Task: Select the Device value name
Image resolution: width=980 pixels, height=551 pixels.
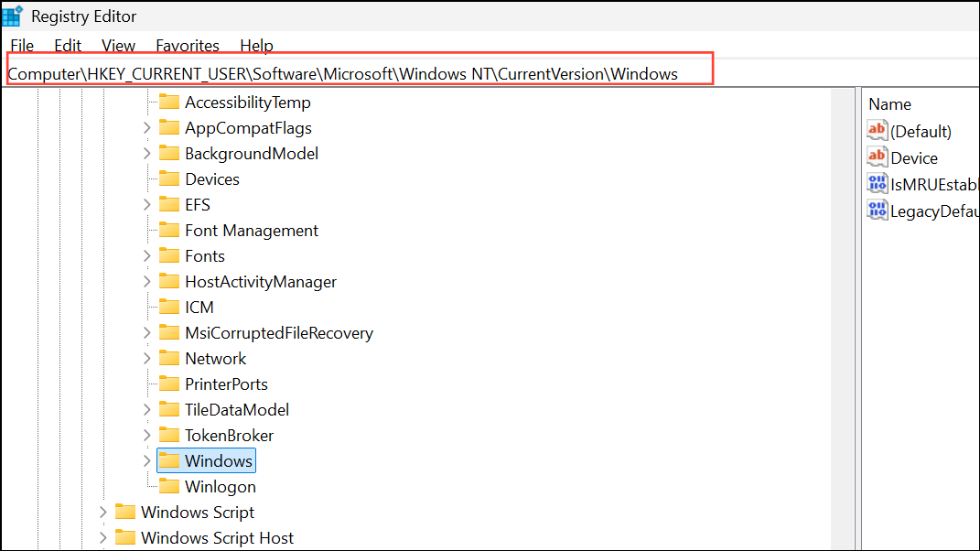Action: click(914, 158)
